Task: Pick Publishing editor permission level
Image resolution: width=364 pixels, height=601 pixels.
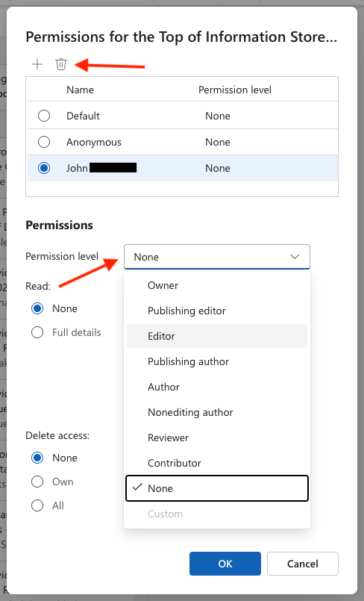Action: 216,311
